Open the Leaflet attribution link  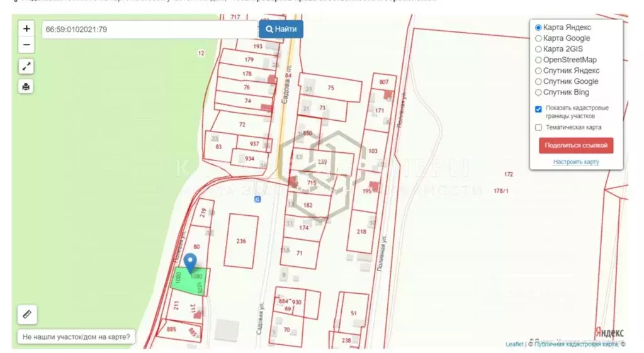point(514,344)
